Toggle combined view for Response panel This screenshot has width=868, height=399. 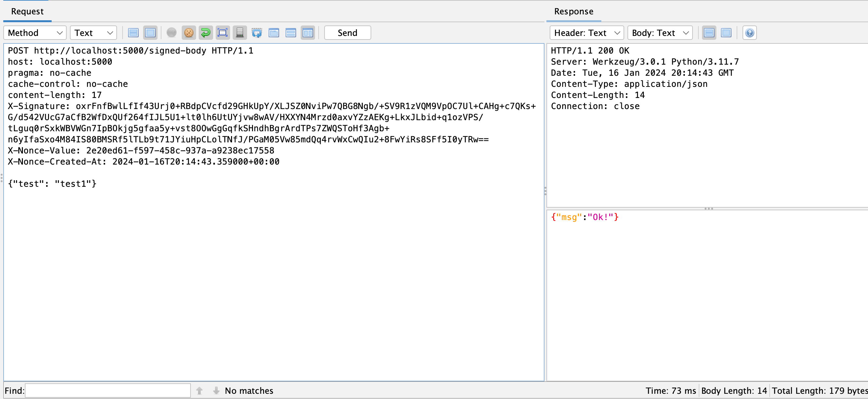point(726,33)
